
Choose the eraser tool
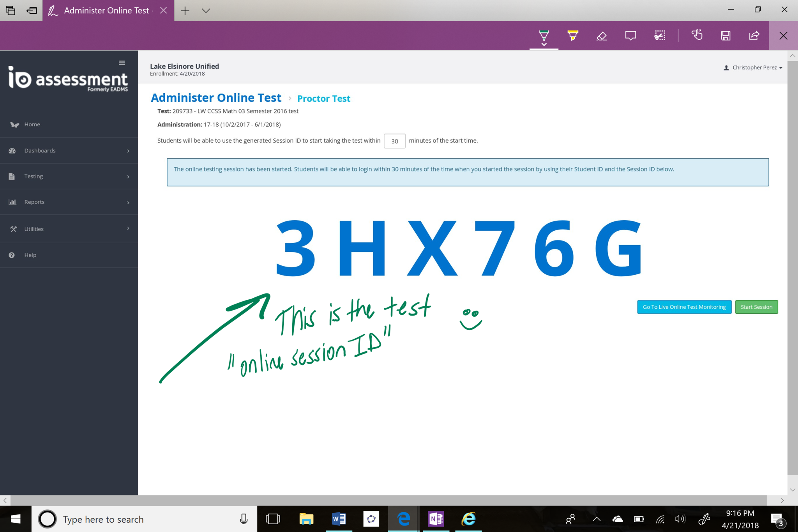pos(602,36)
